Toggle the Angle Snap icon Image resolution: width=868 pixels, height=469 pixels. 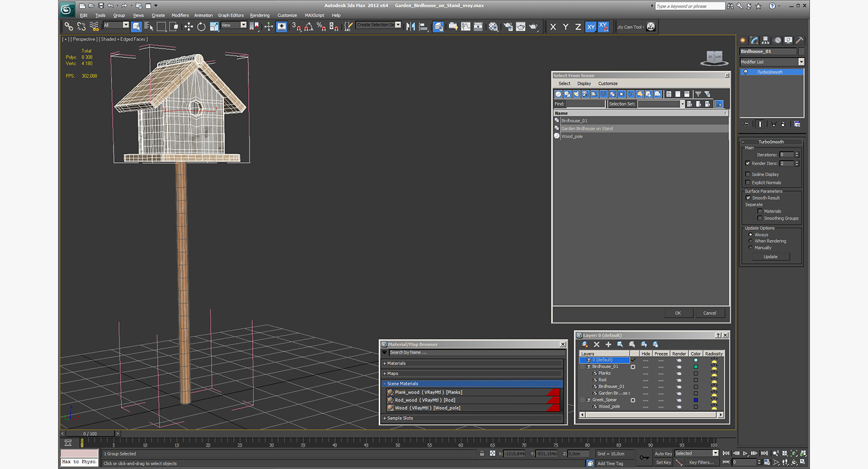[309, 26]
